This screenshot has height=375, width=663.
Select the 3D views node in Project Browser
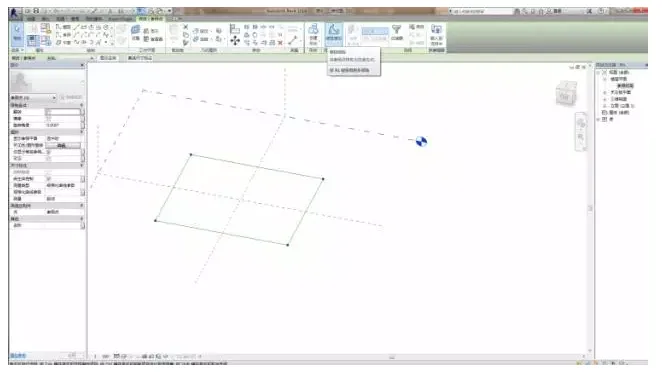coord(620,99)
